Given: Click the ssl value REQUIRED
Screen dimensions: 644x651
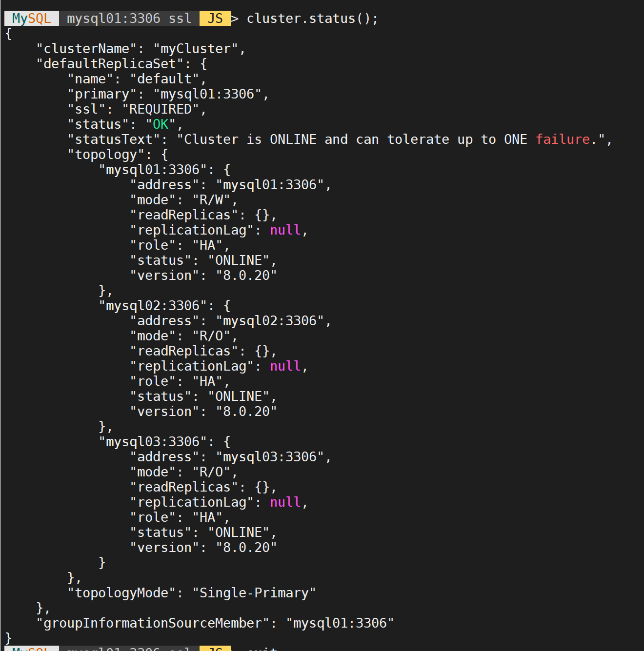Looking at the screenshot, I should click(x=161, y=109).
